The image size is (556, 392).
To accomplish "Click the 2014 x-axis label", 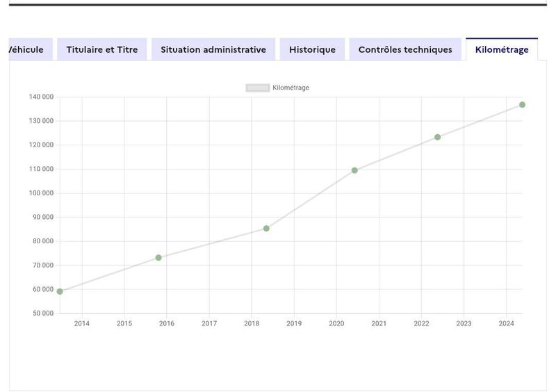I will [x=82, y=323].
